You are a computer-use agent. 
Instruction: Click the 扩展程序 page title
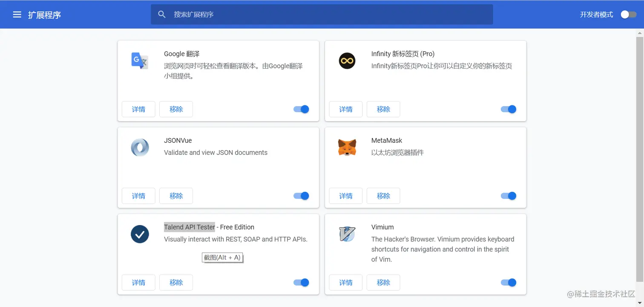coord(45,15)
